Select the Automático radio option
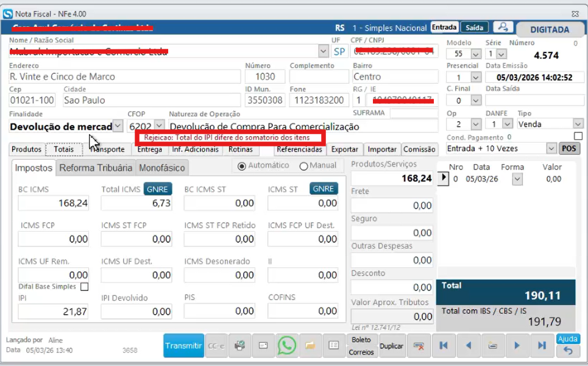Screen dimensions: 588x366 [x=242, y=166]
